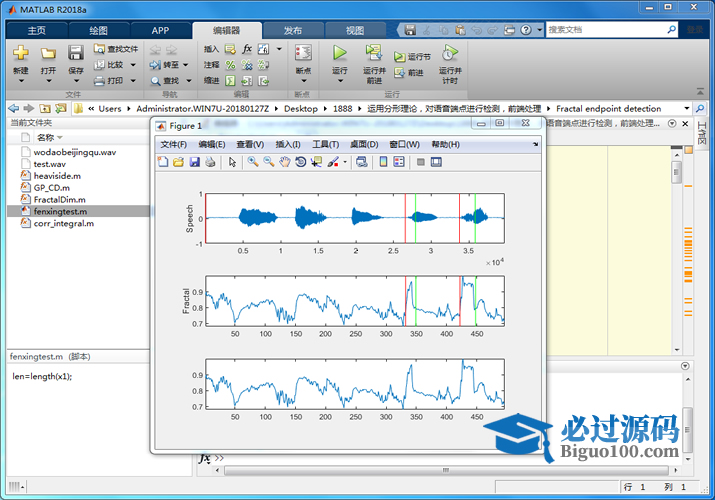
Task: Switch to the 绘图 (Plots) tab
Action: click(x=98, y=31)
